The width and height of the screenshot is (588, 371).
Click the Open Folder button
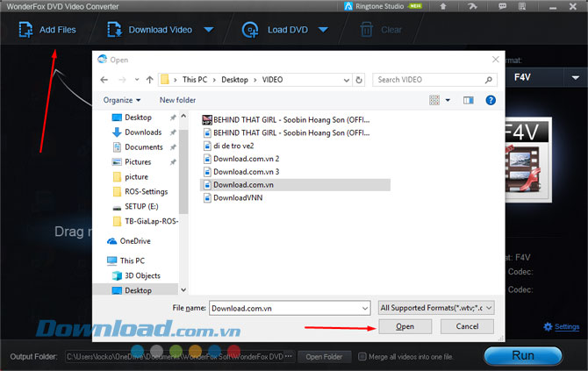324,357
